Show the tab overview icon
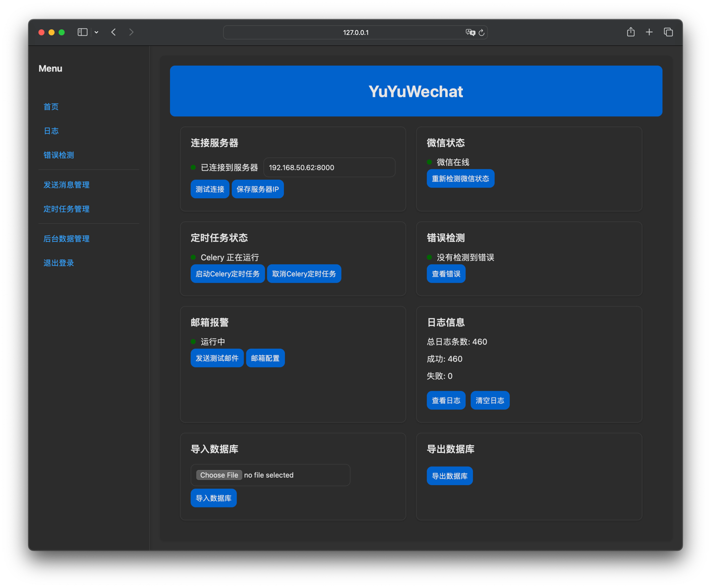Screen dimensions: 711x588 [x=668, y=32]
